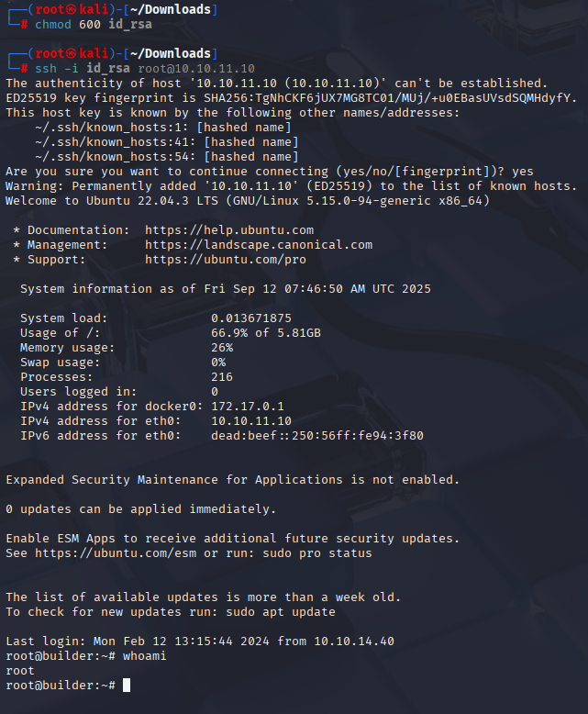Click the 'sudo apt update' text
Screen dimensions: 588x714
coord(281,611)
